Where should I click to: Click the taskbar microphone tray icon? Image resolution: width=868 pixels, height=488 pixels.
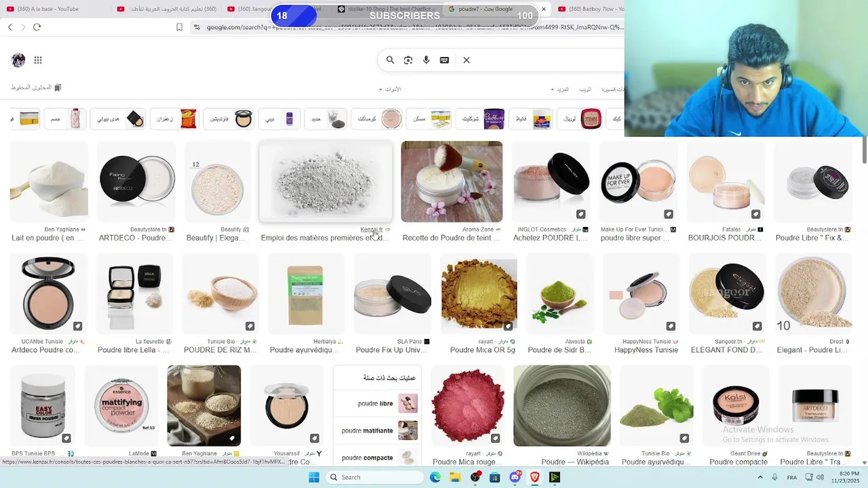(776, 477)
